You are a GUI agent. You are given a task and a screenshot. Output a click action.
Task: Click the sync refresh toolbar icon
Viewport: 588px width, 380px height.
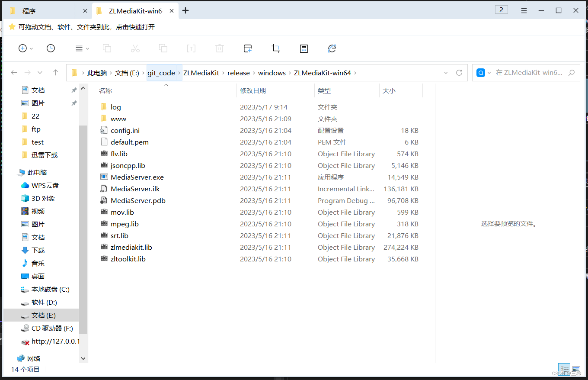(332, 48)
